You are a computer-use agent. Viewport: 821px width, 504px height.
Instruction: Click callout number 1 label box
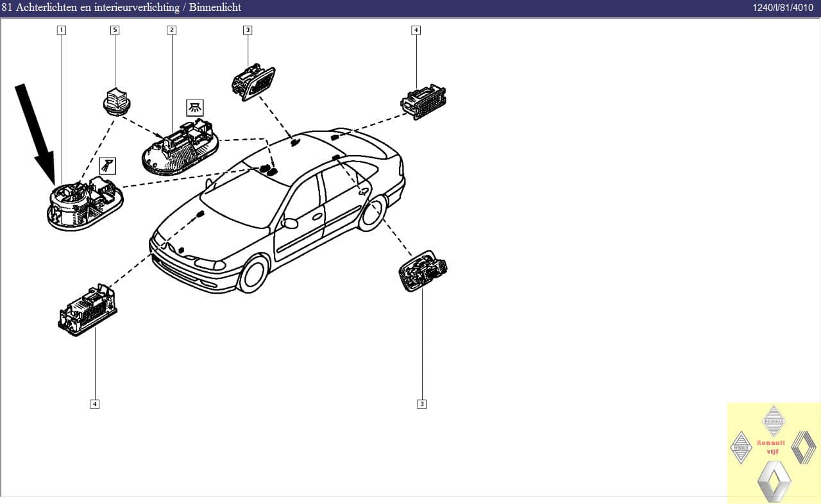(x=62, y=30)
